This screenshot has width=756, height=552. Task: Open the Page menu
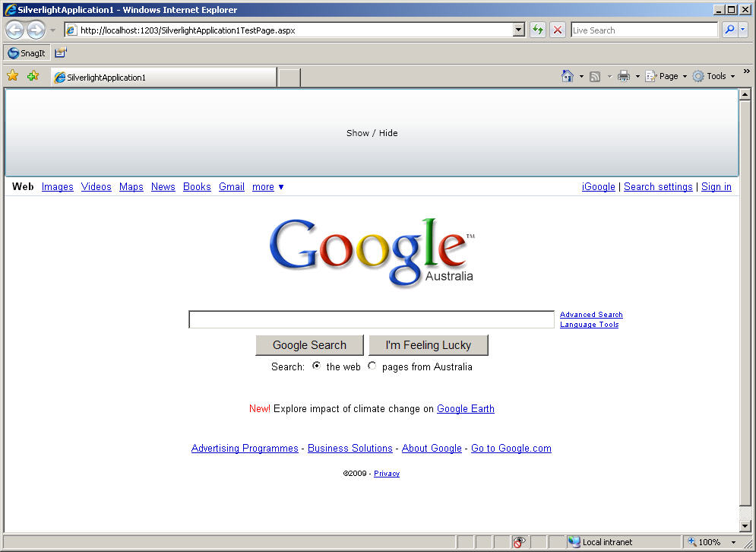(x=666, y=76)
